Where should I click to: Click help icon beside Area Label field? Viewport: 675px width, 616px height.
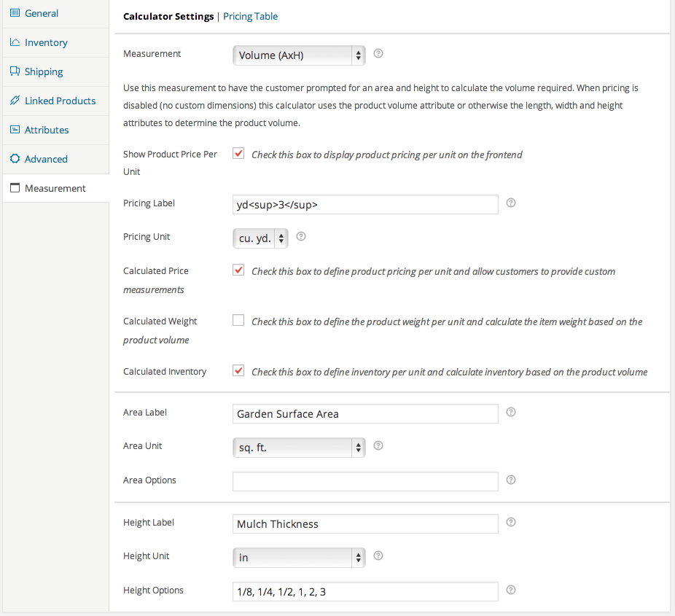pyautogui.click(x=511, y=413)
